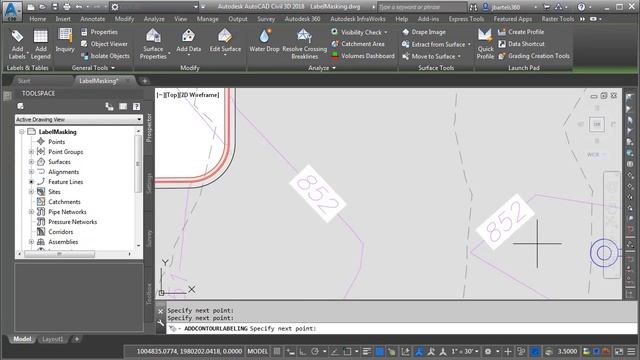Select Corridors in Prospector tree
The width and height of the screenshot is (640, 360).
(x=60, y=232)
